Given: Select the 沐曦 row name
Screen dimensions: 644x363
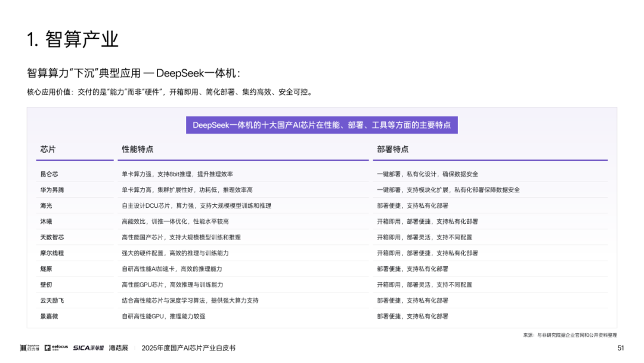Looking at the screenshot, I should pyautogui.click(x=46, y=222).
